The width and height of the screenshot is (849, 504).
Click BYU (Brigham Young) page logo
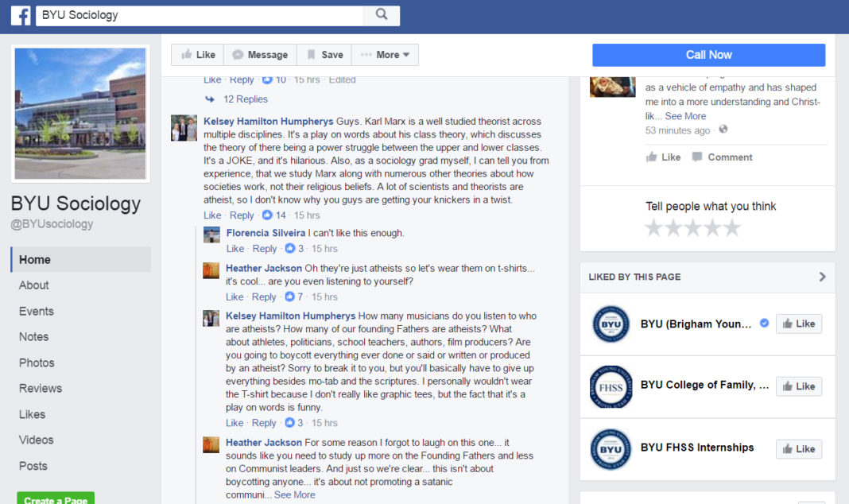click(611, 324)
